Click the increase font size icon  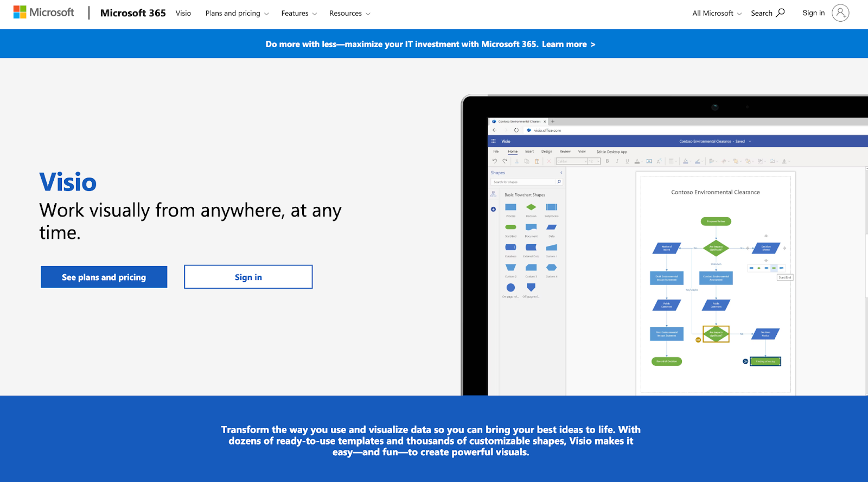pos(659,161)
